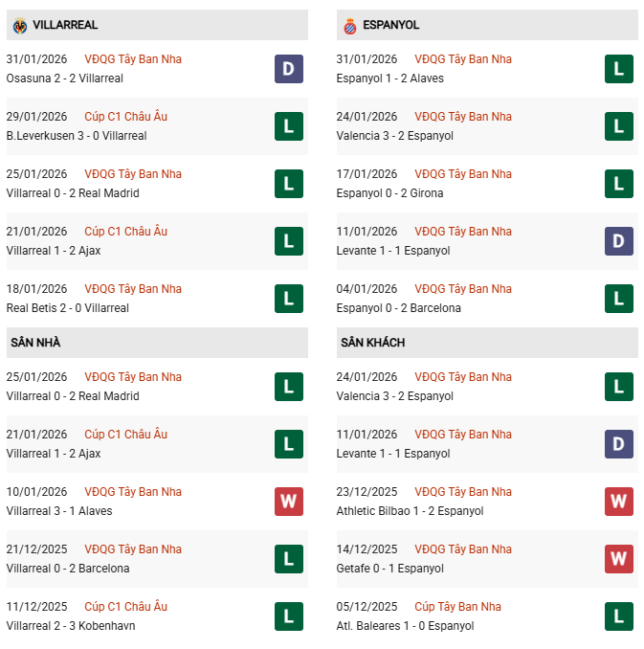This screenshot has height=649, width=644.
Task: Open the Espanyol 0 - 2 Girona match
Action: click(x=389, y=193)
